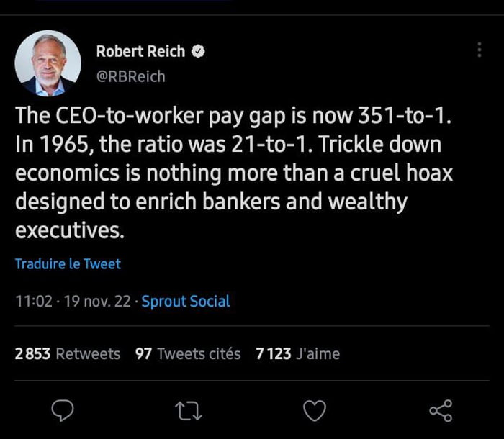Click the Robert Reich display name
This screenshot has height=439, width=504.
click(x=140, y=52)
